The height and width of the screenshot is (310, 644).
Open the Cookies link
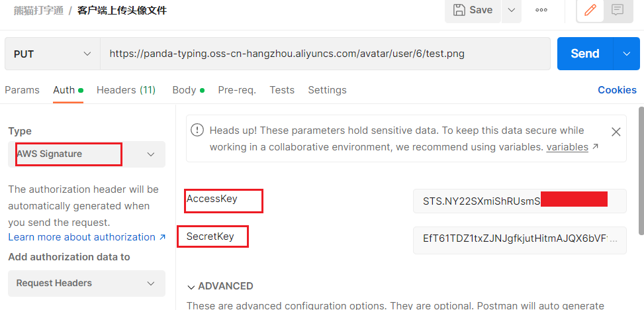[617, 90]
